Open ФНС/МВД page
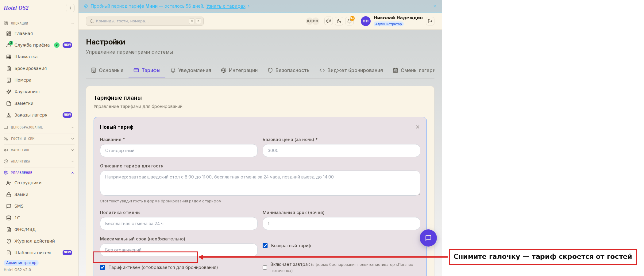Image resolution: width=644 pixels, height=276 pixels. click(39, 229)
